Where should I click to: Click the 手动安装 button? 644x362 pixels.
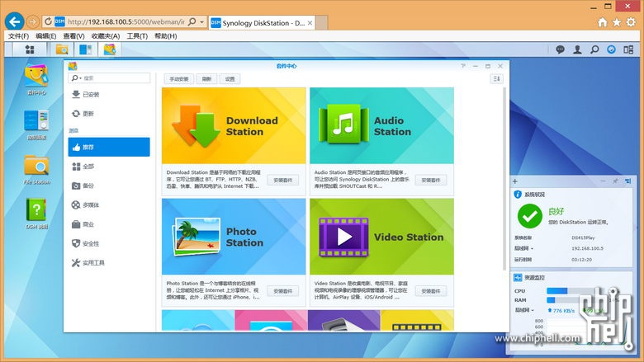(x=179, y=79)
